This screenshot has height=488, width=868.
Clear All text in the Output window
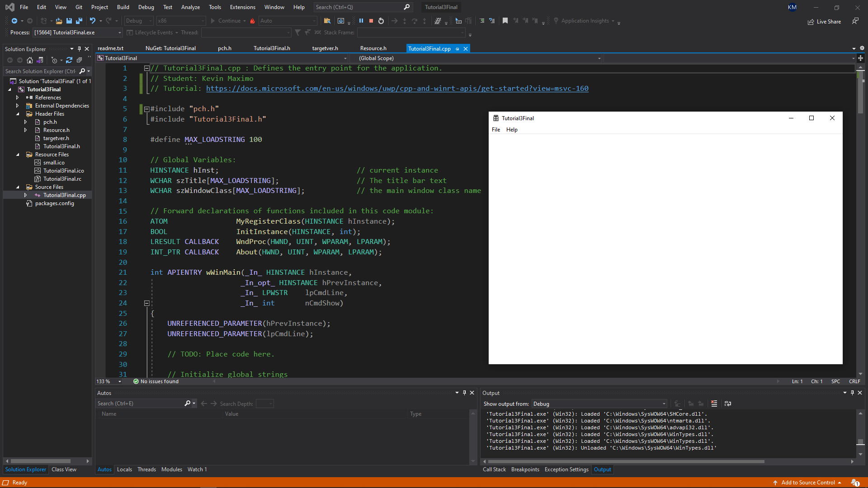714,404
